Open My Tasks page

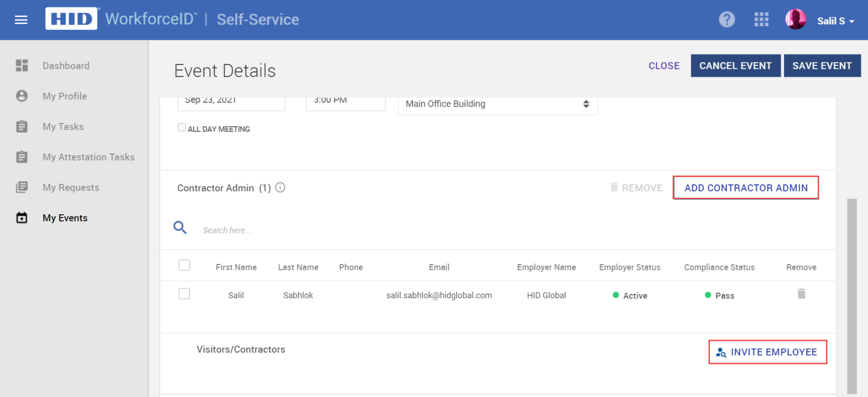tap(63, 127)
